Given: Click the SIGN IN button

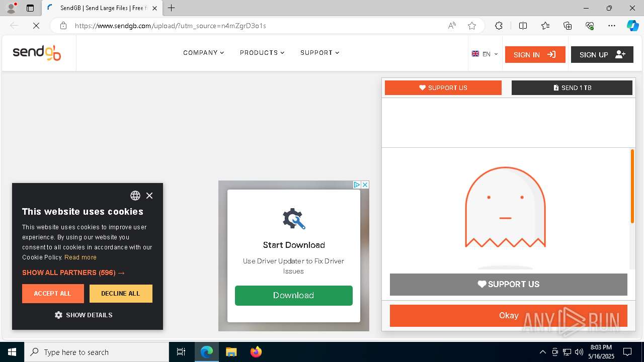Looking at the screenshot, I should [x=535, y=55].
